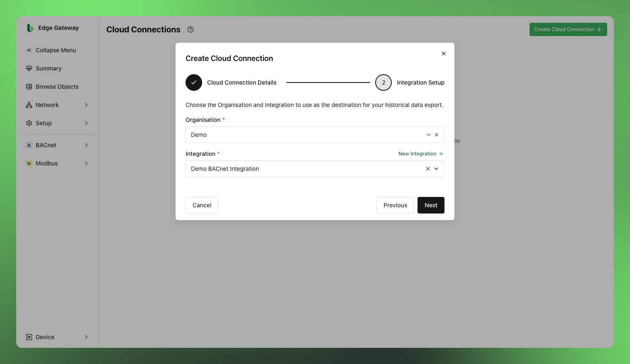The image size is (630, 364).
Task: Click the Modbus M badge icon
Action: click(29, 163)
